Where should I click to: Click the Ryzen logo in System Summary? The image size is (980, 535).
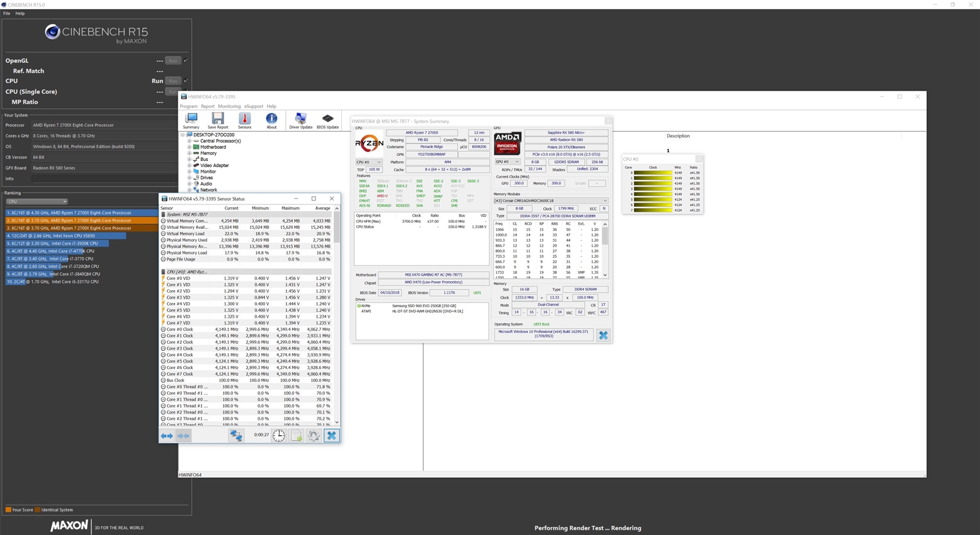pyautogui.click(x=369, y=144)
